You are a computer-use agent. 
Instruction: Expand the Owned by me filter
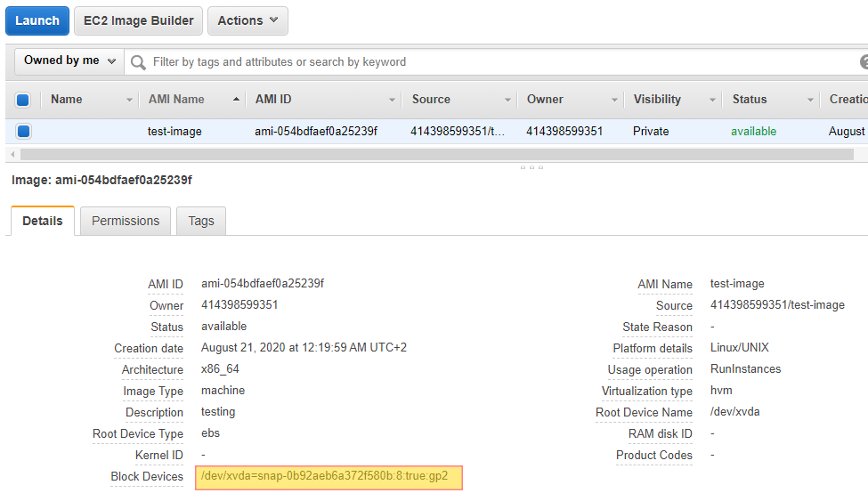click(69, 61)
